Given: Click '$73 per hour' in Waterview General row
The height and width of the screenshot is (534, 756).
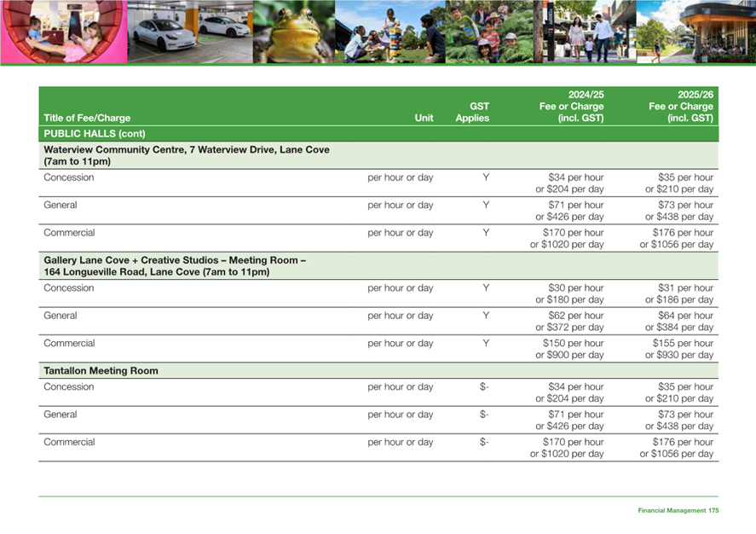Looking at the screenshot, I should pyautogui.click(x=685, y=205).
